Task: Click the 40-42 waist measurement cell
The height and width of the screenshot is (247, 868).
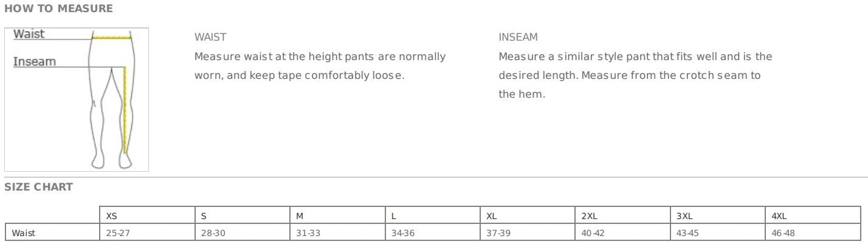Action: pos(593,233)
